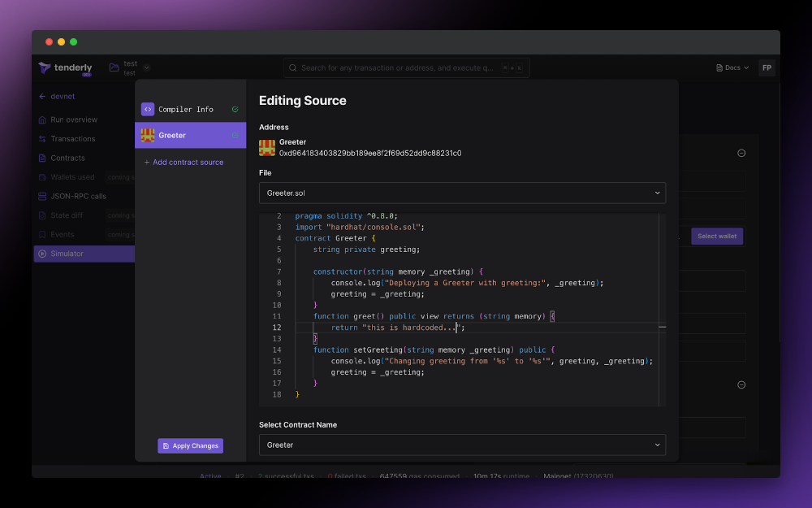Toggle the checkmark next to Greeter source
The width and height of the screenshot is (812, 508).
[x=235, y=135]
